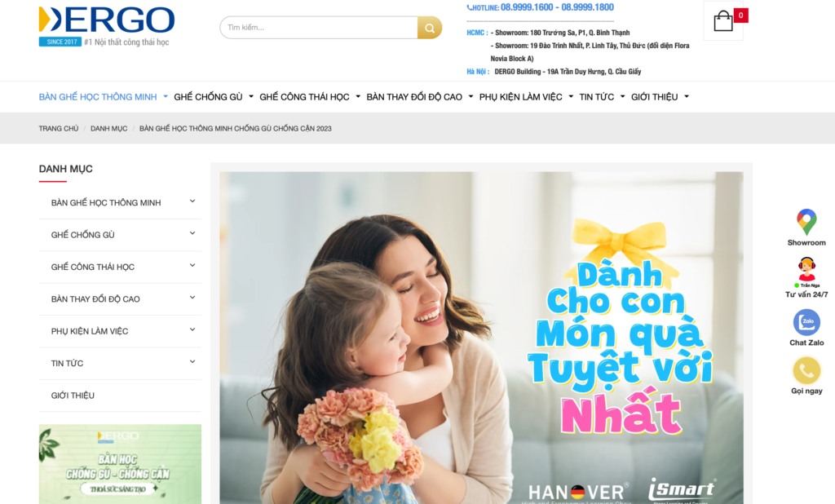The width and height of the screenshot is (835, 504).
Task: Open the GIỚI THIỆU navbar menu
Action: [x=659, y=97]
